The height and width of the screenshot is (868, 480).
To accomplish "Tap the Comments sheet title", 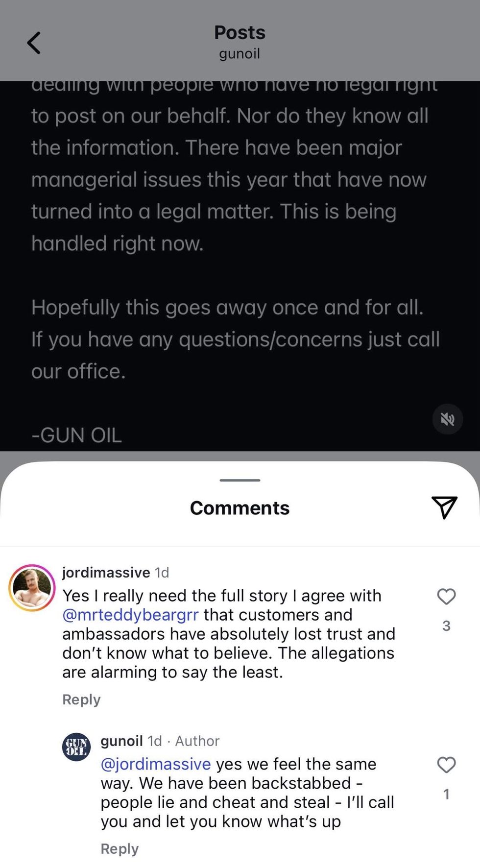I will [x=240, y=508].
